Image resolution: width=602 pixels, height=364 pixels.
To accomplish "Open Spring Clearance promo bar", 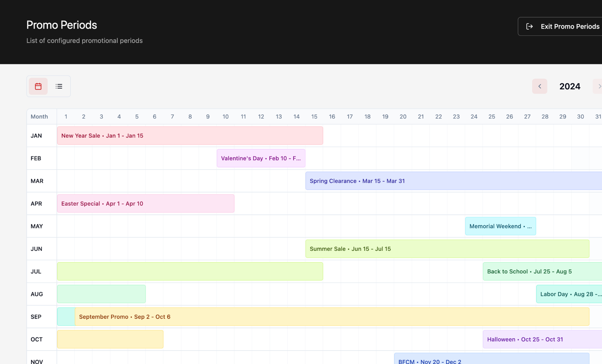I will (x=454, y=181).
